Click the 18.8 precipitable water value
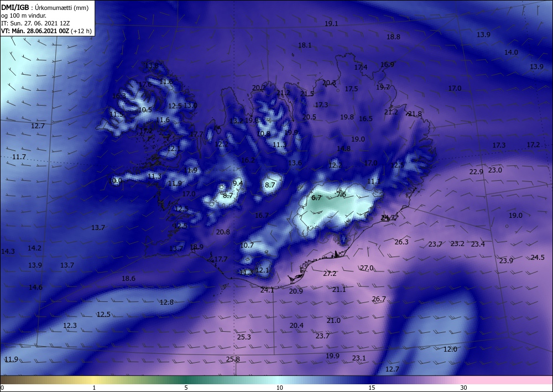The width and height of the screenshot is (553, 392). click(393, 36)
